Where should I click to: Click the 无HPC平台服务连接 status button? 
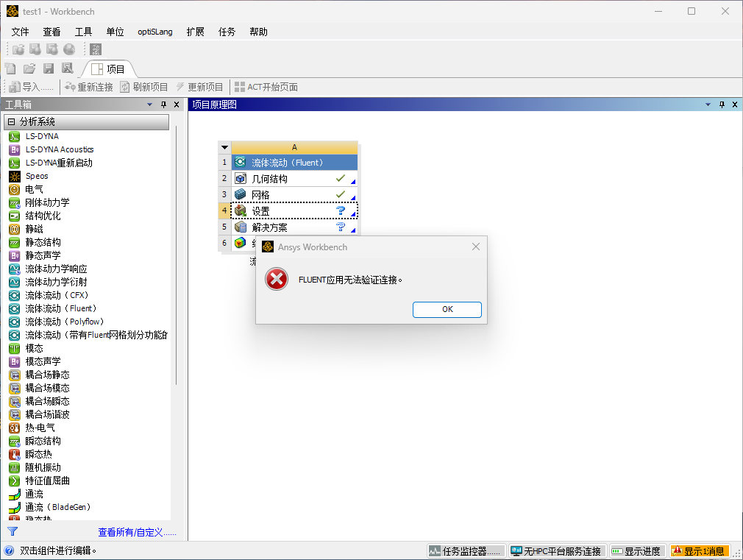(x=557, y=551)
